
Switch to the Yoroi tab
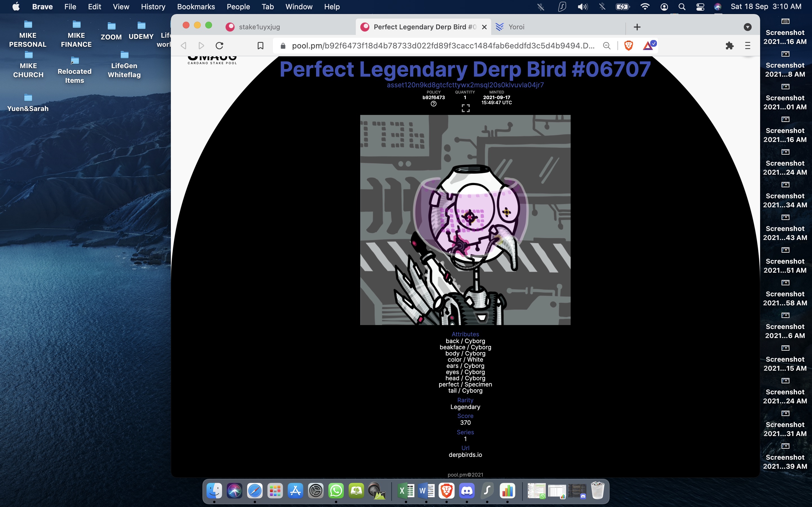tap(516, 27)
